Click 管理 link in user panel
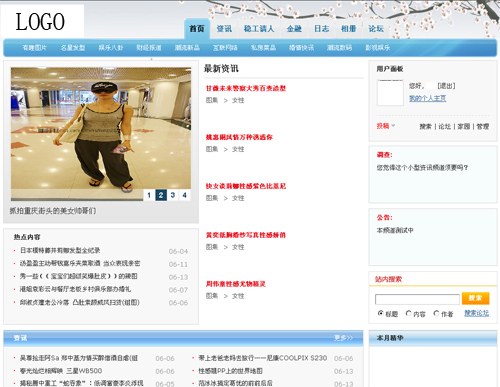 483,126
